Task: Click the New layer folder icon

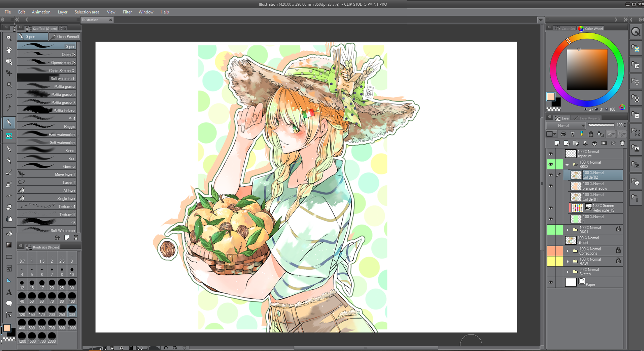Action: (576, 143)
